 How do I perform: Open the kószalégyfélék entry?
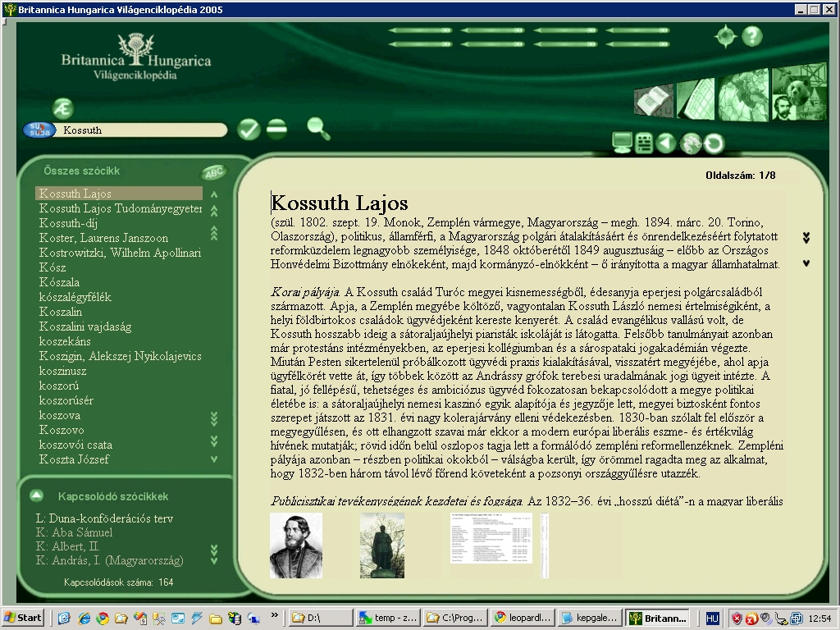(x=75, y=297)
